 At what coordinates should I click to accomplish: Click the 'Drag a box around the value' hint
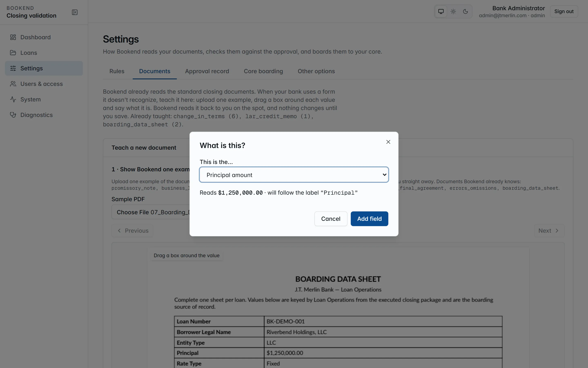[186, 256]
